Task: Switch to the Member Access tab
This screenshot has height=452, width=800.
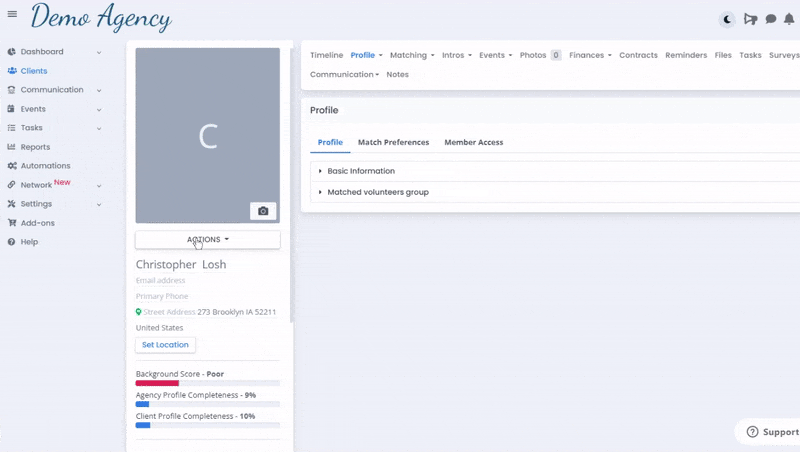Action: click(473, 142)
